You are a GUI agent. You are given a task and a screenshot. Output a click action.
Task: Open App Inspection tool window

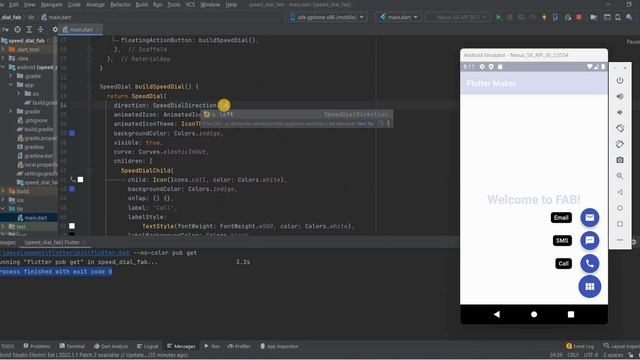click(x=279, y=346)
